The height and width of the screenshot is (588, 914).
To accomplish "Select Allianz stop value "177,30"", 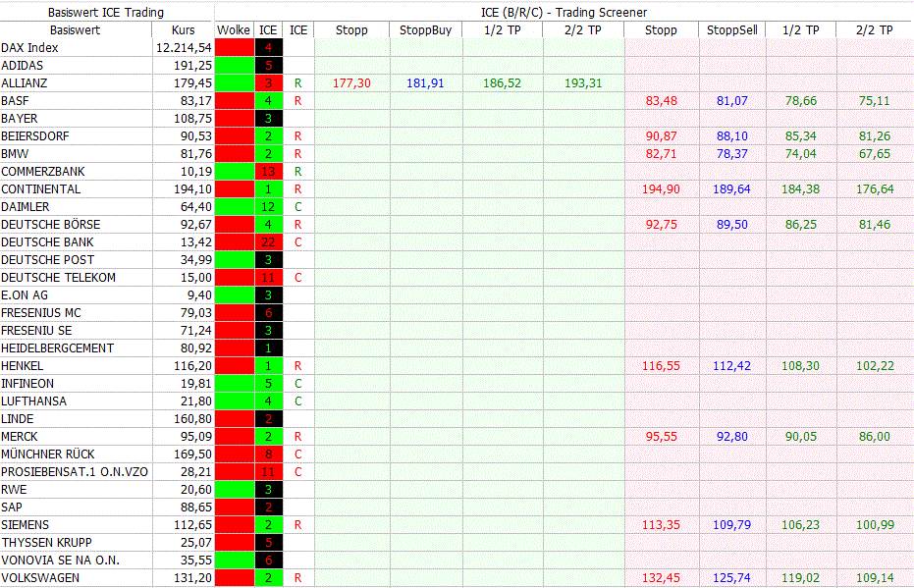I will [351, 83].
